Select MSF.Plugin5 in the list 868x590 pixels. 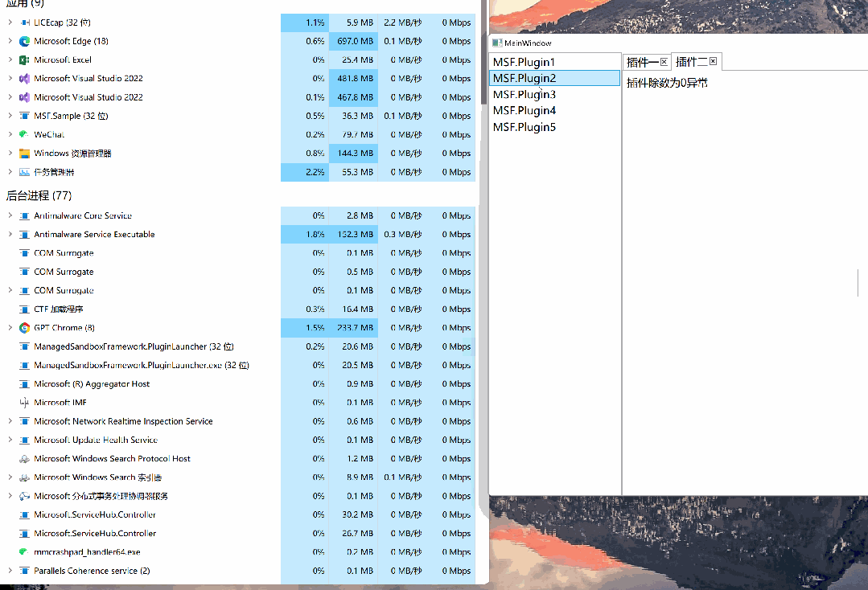coord(555,127)
